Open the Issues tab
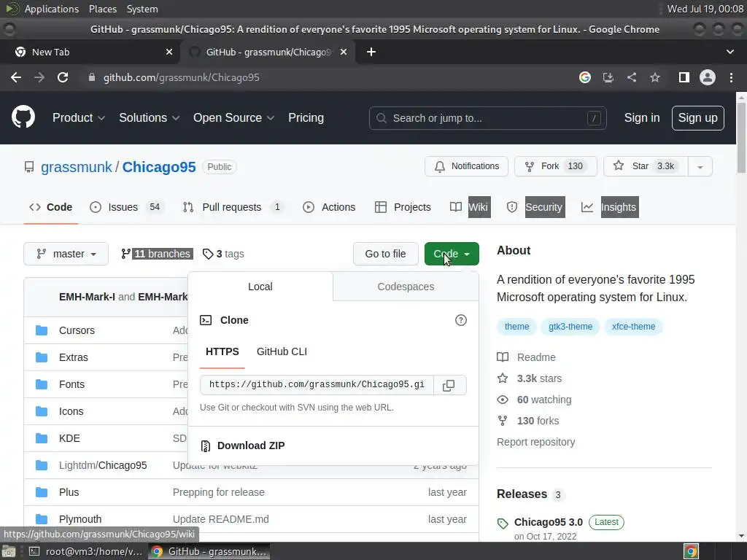The image size is (747, 560). pos(127,207)
